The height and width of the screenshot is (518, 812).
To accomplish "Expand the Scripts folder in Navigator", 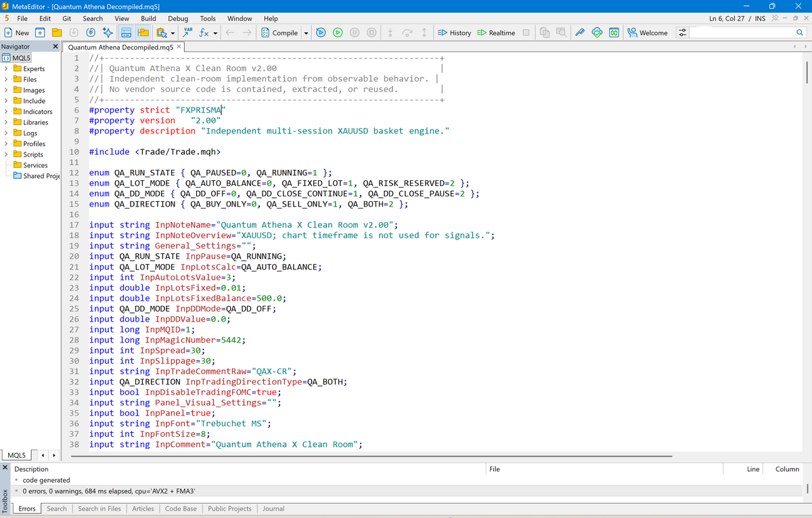I will [x=6, y=154].
